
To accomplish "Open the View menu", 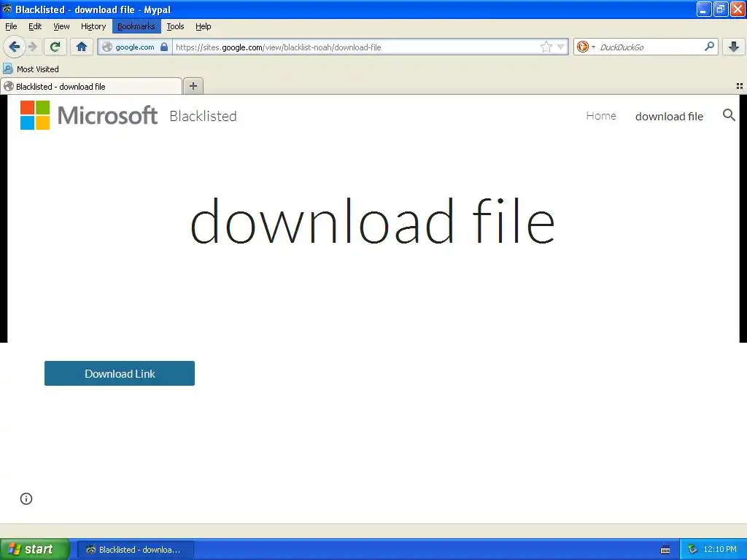I will tap(61, 26).
